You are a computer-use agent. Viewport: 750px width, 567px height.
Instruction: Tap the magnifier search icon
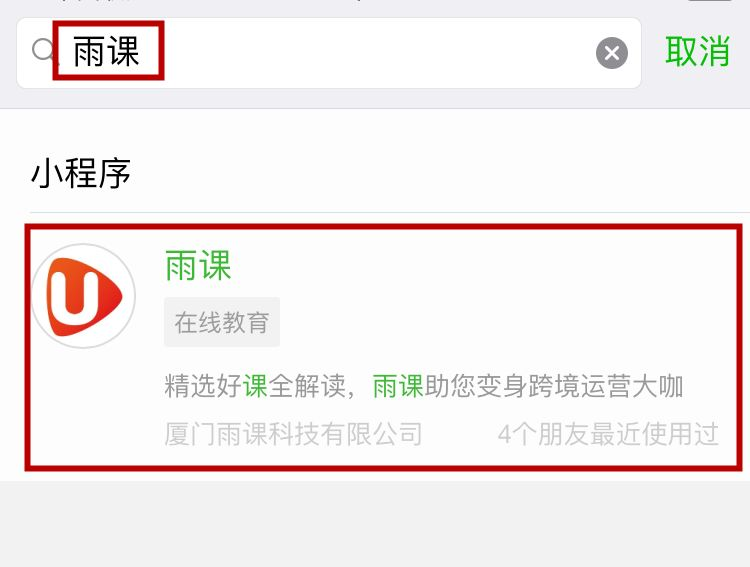[x=44, y=50]
